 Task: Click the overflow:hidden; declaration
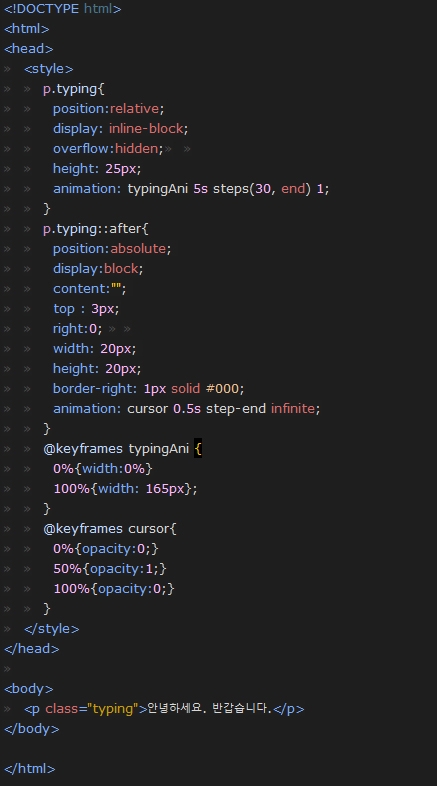(x=108, y=149)
